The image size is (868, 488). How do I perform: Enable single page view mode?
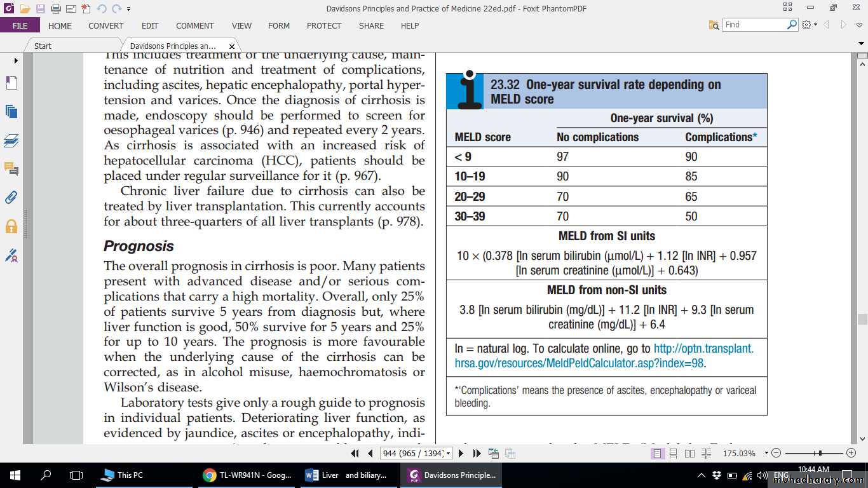[657, 453]
